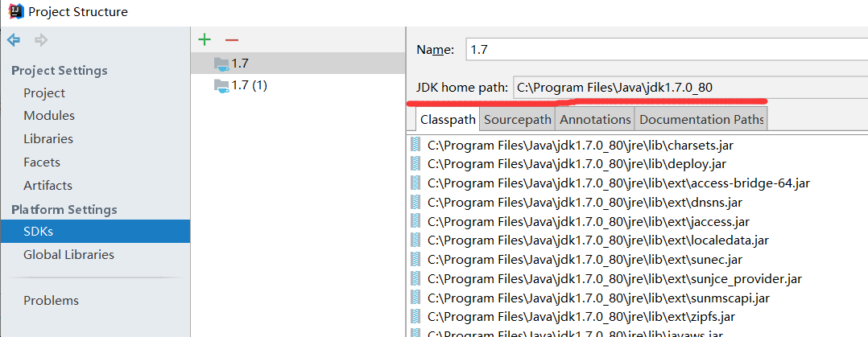Select the sunjce_provider.jar classpath entry
868x337 pixels.
click(x=614, y=279)
